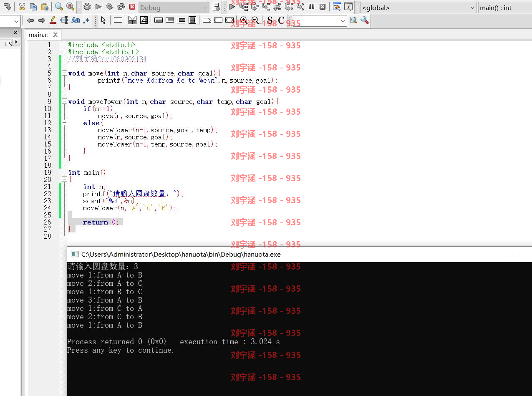This screenshot has width=532, height=396.
Task: Start the debugger with Debug/Continue icon
Action: (232, 7)
